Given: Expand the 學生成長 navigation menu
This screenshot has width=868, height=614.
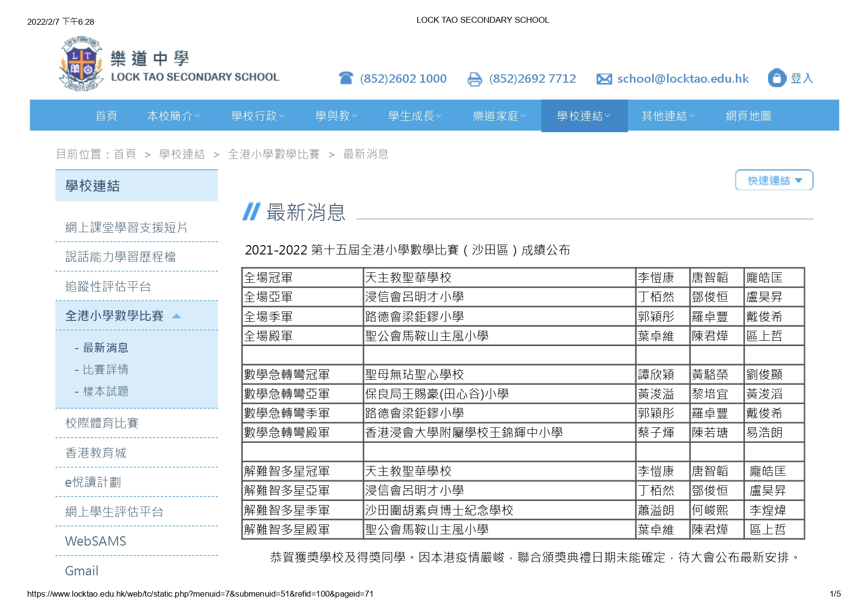Looking at the screenshot, I should pyautogui.click(x=415, y=116).
